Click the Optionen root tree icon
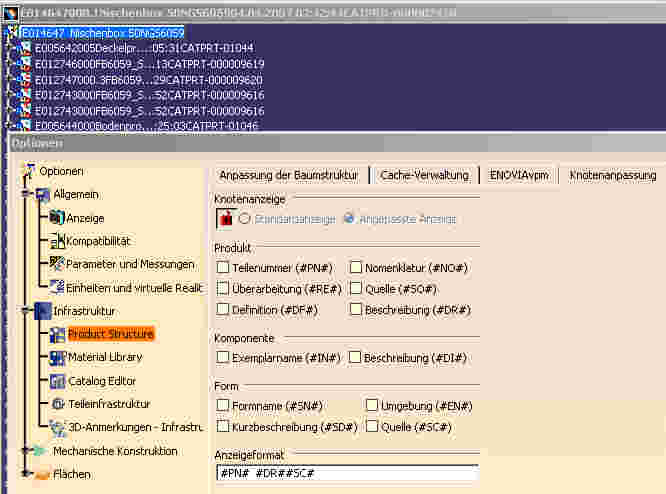This screenshot has height=494, width=666. click(29, 171)
